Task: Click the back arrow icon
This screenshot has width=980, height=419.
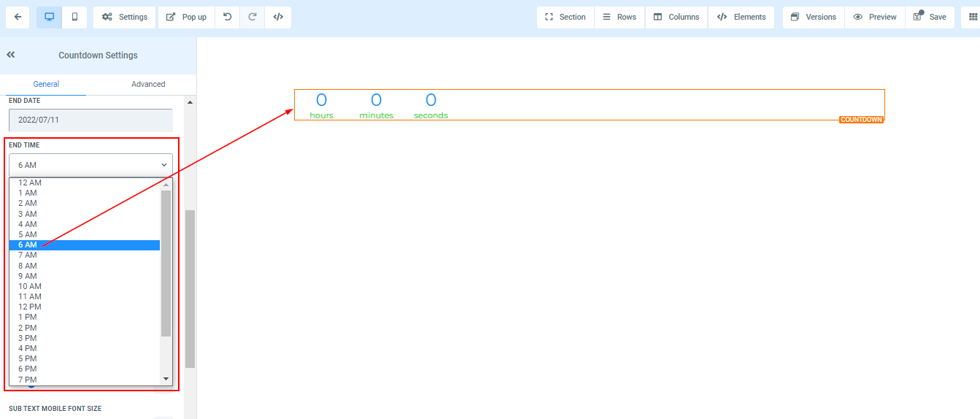Action: [x=18, y=17]
